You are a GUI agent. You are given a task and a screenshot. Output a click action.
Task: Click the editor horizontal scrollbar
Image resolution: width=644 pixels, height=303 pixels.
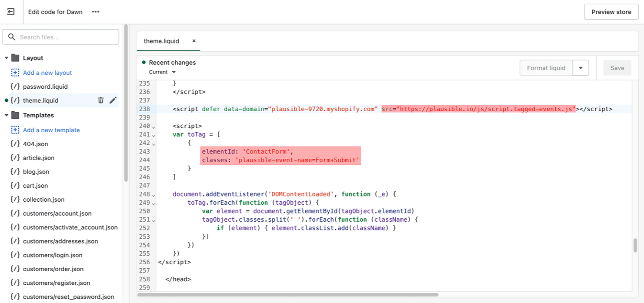[x=288, y=295]
